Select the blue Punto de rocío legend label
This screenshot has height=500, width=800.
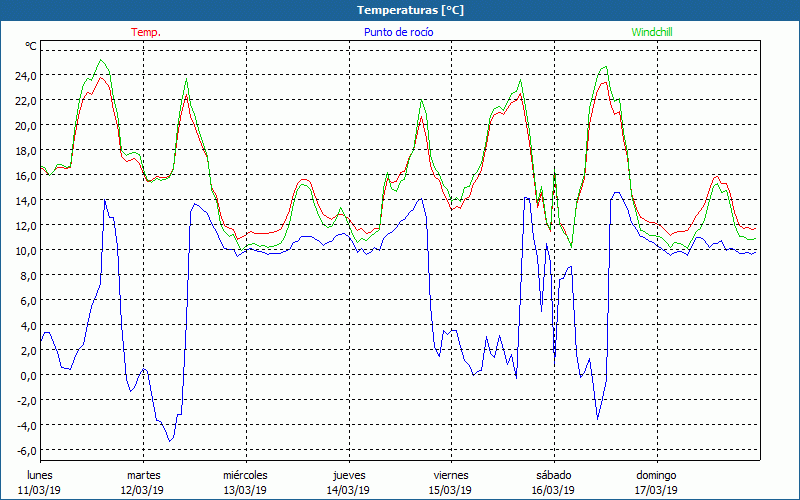pyautogui.click(x=399, y=32)
